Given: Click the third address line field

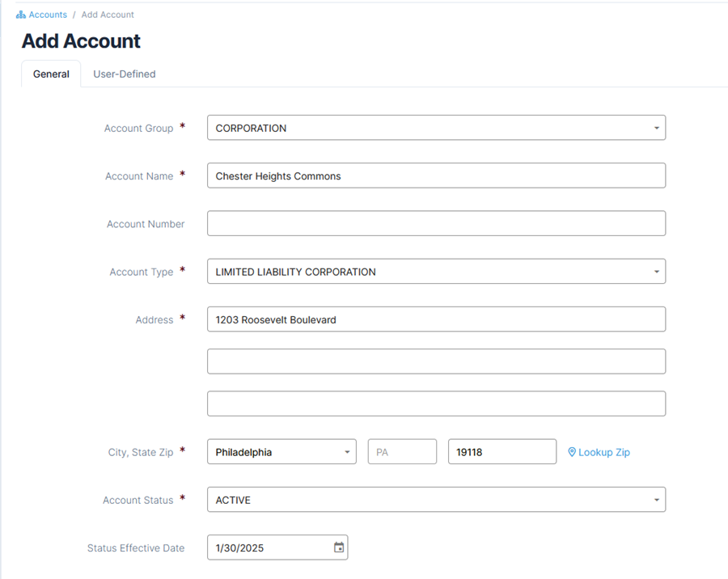Looking at the screenshot, I should pos(437,404).
